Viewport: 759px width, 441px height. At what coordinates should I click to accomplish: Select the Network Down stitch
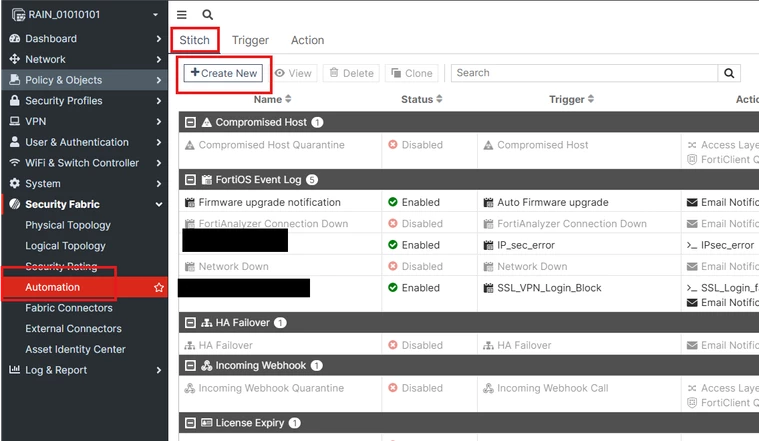tap(233, 267)
